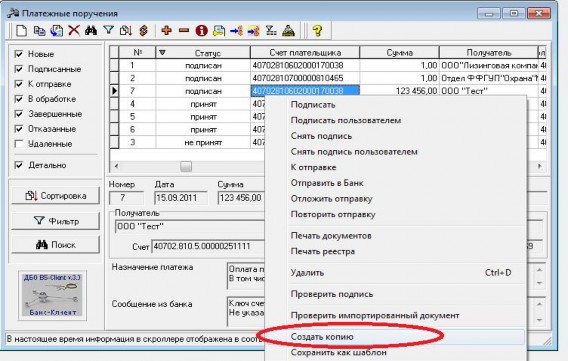Click the № column header
The image size is (568, 361).
coord(137,53)
